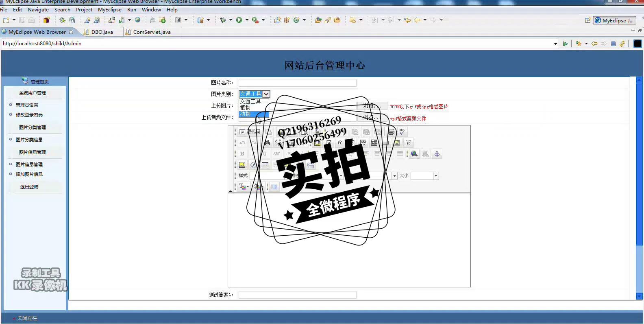
Task: Insert radio button form element in editor
Action: point(340,143)
